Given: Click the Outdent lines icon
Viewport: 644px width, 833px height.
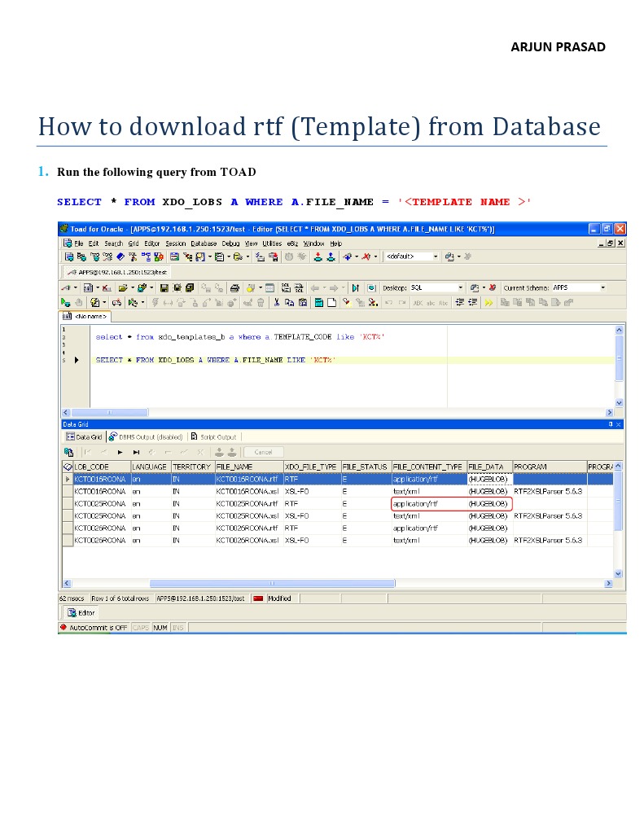Looking at the screenshot, I should click(x=474, y=302).
